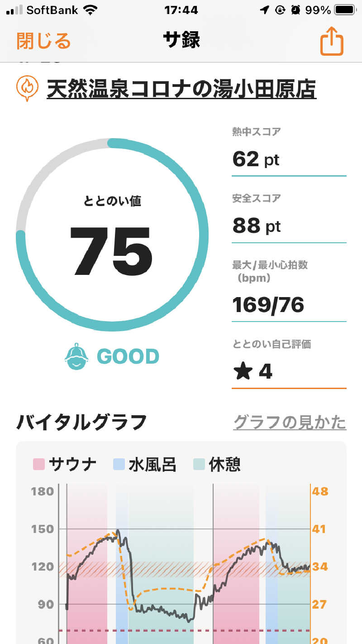Open グラフの見かた graph guide link
362x644 pixels.
(x=290, y=422)
